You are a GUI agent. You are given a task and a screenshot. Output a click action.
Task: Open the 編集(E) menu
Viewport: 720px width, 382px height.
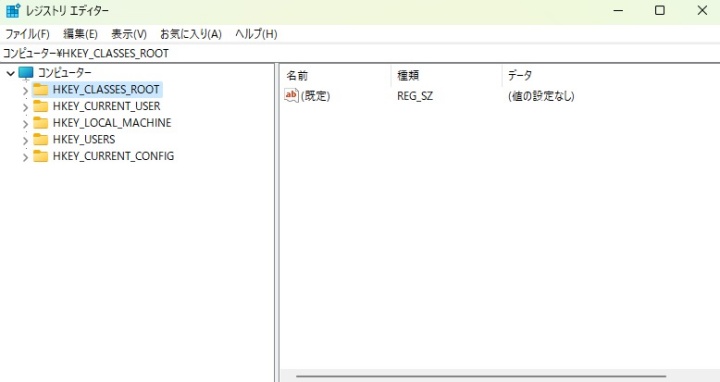pyautogui.click(x=80, y=34)
